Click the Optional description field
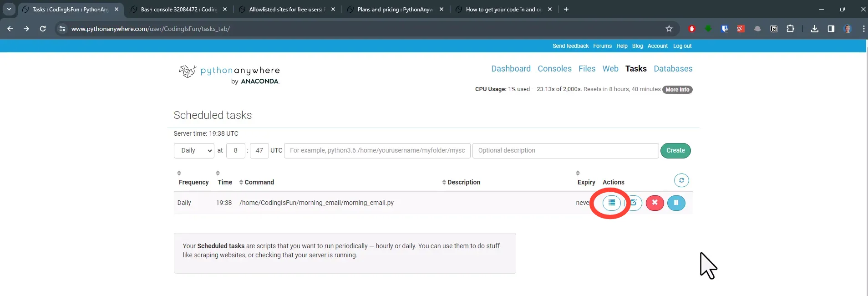 point(565,151)
